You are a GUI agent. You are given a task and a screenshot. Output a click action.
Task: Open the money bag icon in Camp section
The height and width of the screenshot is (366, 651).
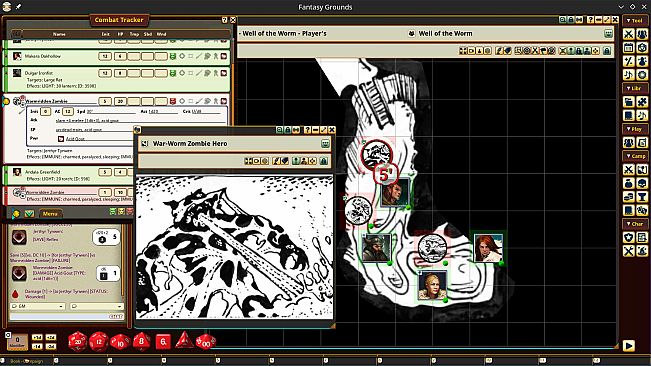point(629,183)
